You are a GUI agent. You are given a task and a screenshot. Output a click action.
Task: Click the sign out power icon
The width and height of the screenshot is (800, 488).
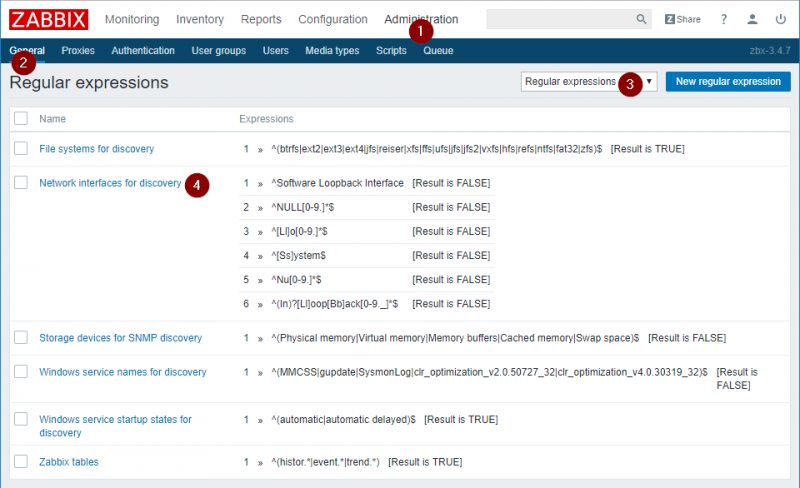(x=781, y=19)
